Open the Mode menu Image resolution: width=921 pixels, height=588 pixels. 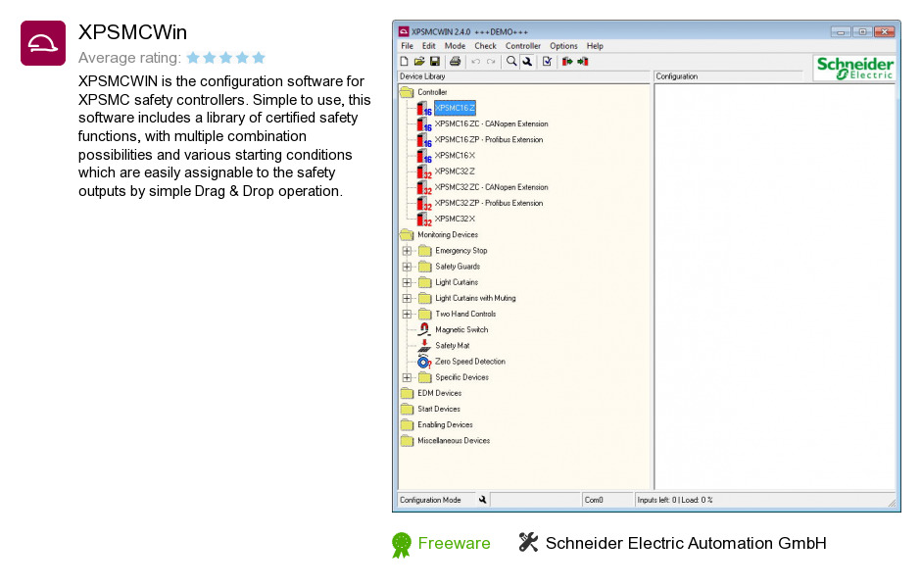(455, 46)
